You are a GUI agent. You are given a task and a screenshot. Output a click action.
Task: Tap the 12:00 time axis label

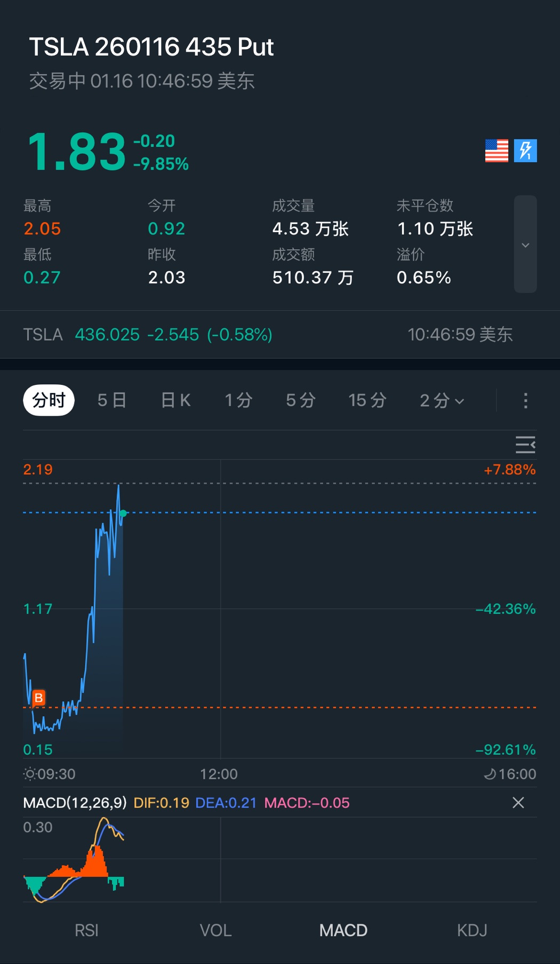point(219,773)
